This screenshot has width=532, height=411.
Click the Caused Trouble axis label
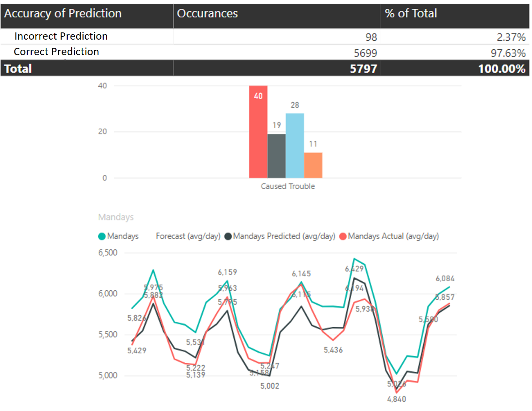(288, 186)
